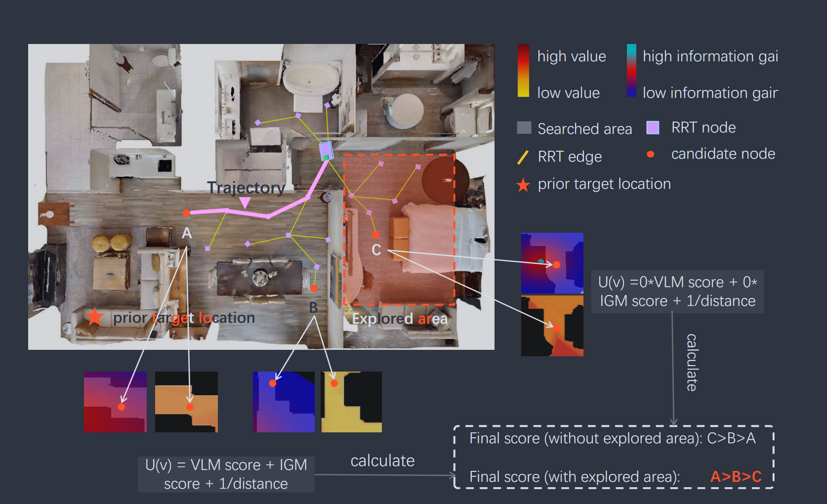The height and width of the screenshot is (504, 827).
Task: Click the 'Explored area' label on the map
Action: click(400, 319)
